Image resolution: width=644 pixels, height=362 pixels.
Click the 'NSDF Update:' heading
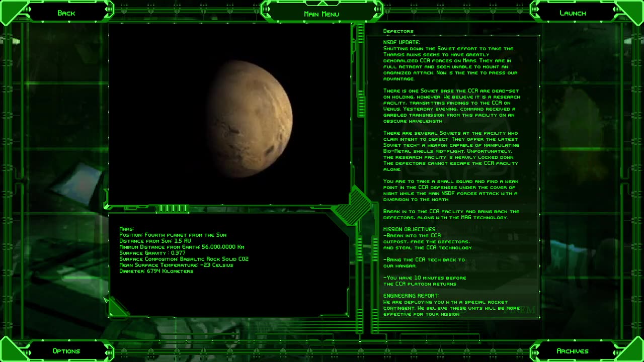[x=401, y=42]
